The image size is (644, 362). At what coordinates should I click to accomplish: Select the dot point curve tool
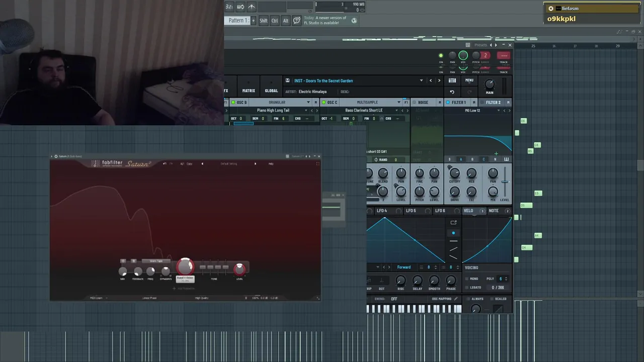tap(453, 233)
